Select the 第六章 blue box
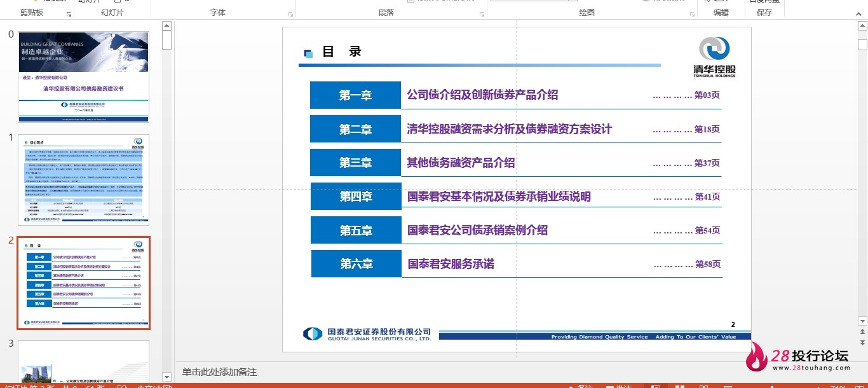The height and width of the screenshot is (388, 868). coord(356,264)
